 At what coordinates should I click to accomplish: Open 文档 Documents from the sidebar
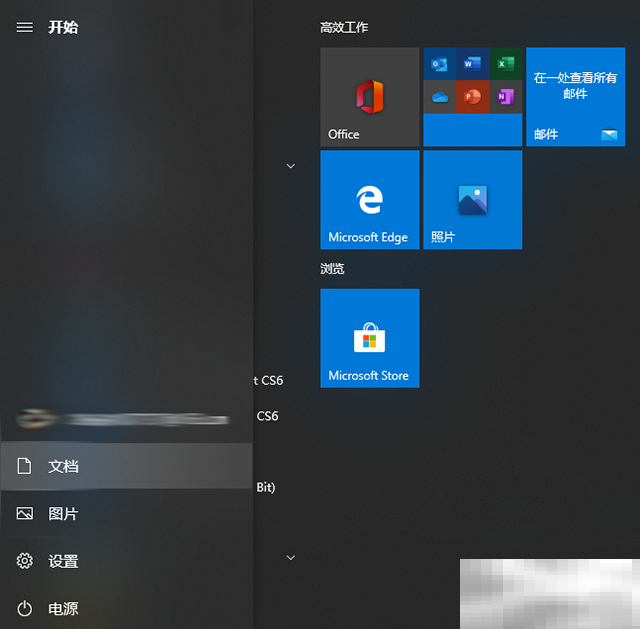pos(127,466)
